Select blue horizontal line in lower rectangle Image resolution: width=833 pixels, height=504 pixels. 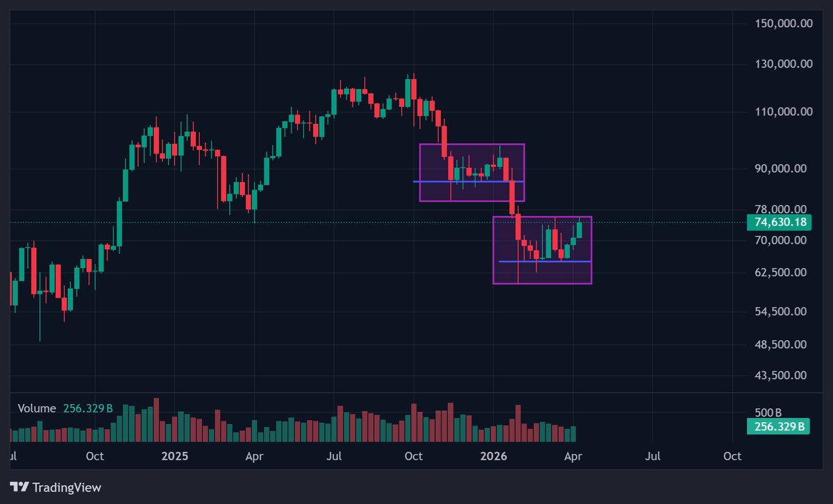click(514, 262)
